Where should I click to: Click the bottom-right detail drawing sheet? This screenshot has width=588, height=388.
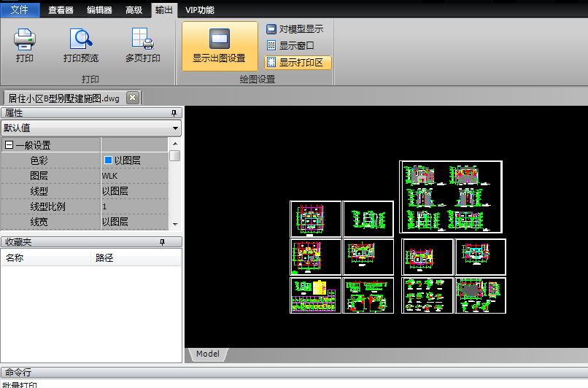click(x=480, y=295)
